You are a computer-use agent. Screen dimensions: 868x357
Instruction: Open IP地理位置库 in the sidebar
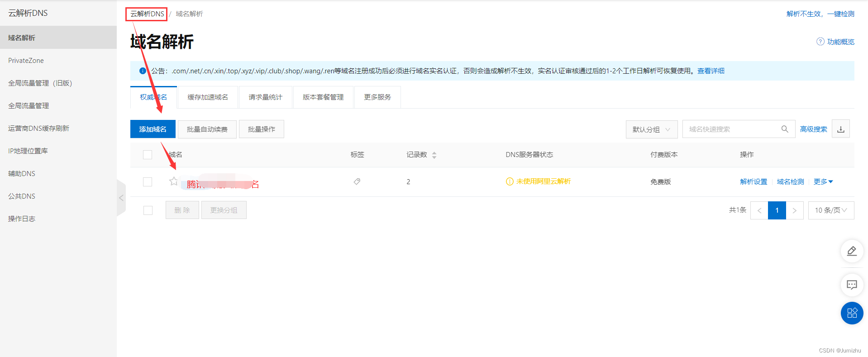[x=58, y=151]
